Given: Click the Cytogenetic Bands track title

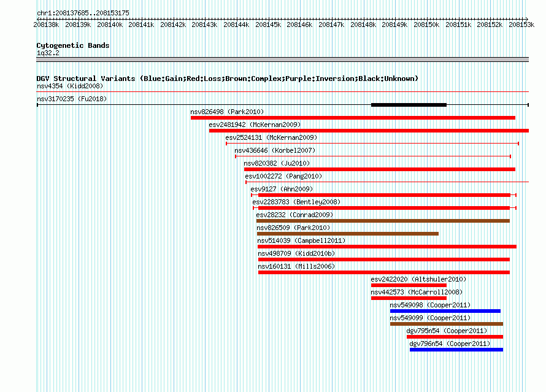Looking at the screenshot, I should tap(73, 45).
